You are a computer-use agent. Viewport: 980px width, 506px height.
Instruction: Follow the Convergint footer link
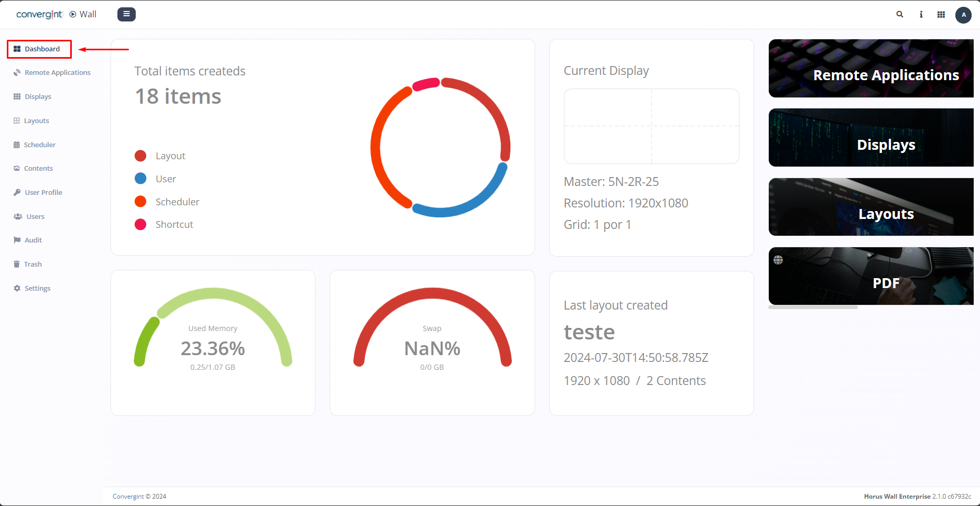[x=128, y=497]
